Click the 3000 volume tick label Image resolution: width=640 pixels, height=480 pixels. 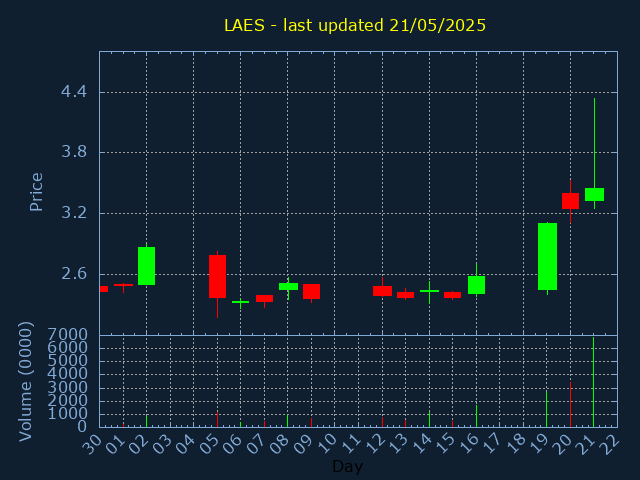[68, 387]
